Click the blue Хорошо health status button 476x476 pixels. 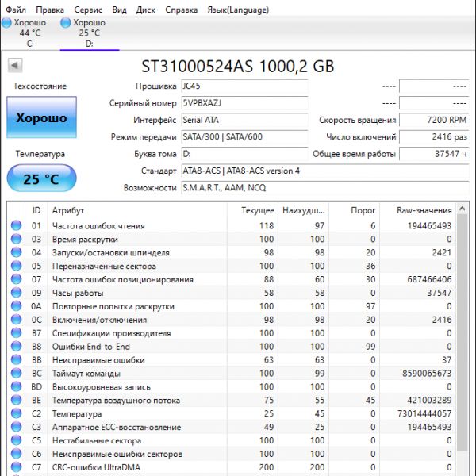click(x=41, y=118)
